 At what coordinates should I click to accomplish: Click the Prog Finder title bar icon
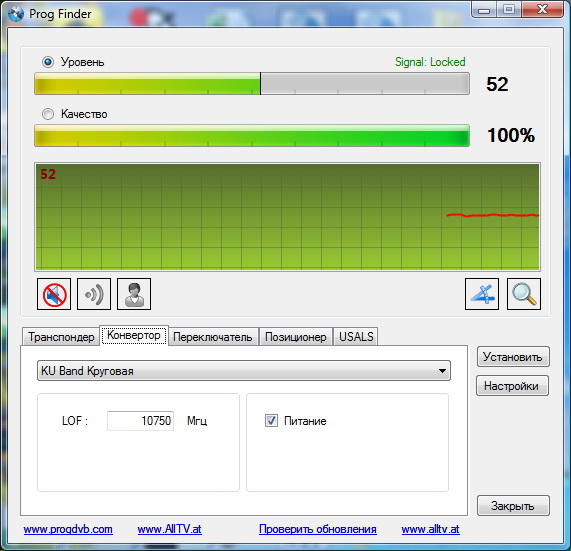pyautogui.click(x=16, y=14)
